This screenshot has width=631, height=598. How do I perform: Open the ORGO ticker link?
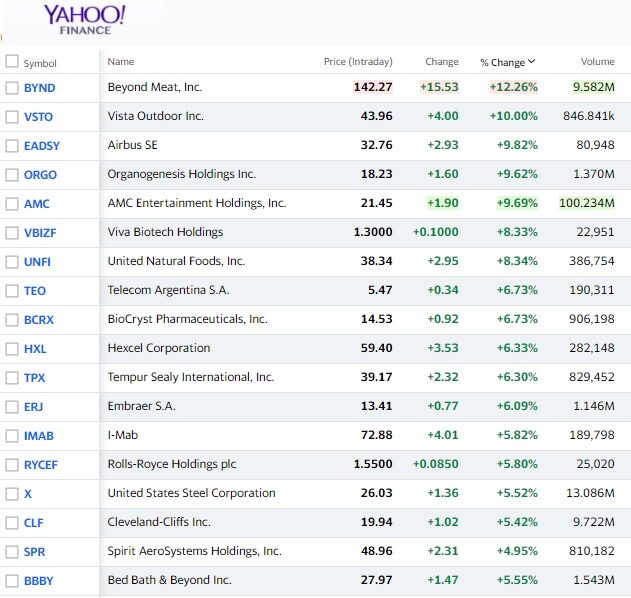(40, 175)
